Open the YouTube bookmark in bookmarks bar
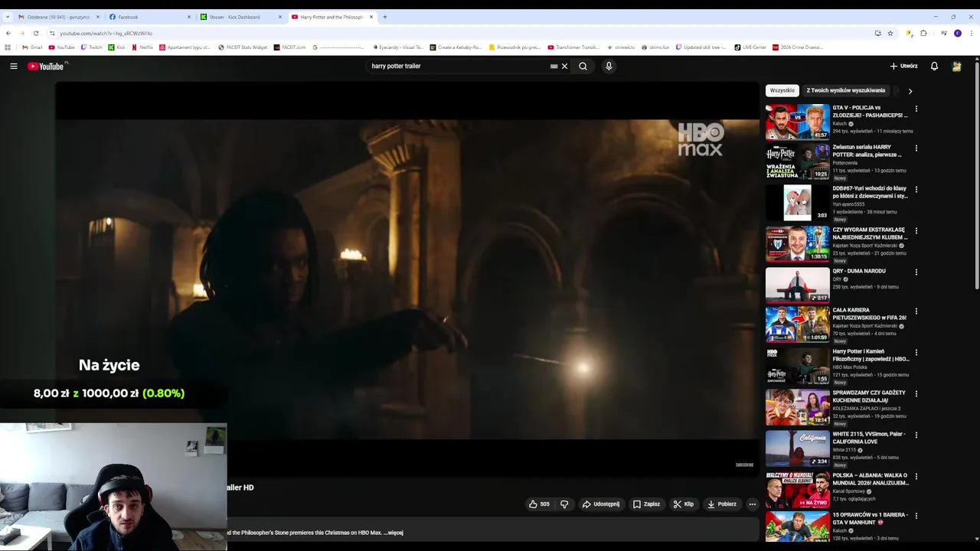The width and height of the screenshot is (980, 551). coord(61,47)
